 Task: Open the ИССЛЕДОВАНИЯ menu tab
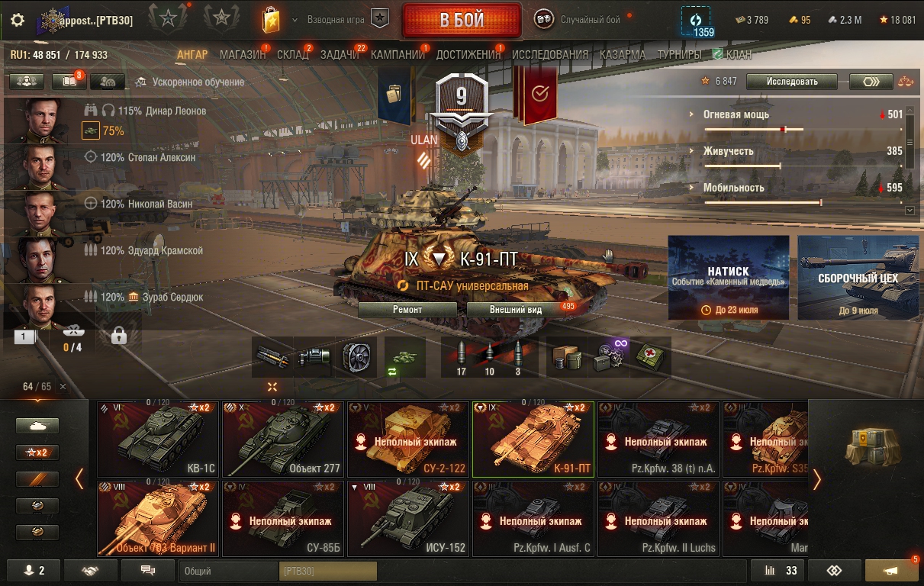pyautogui.click(x=550, y=55)
